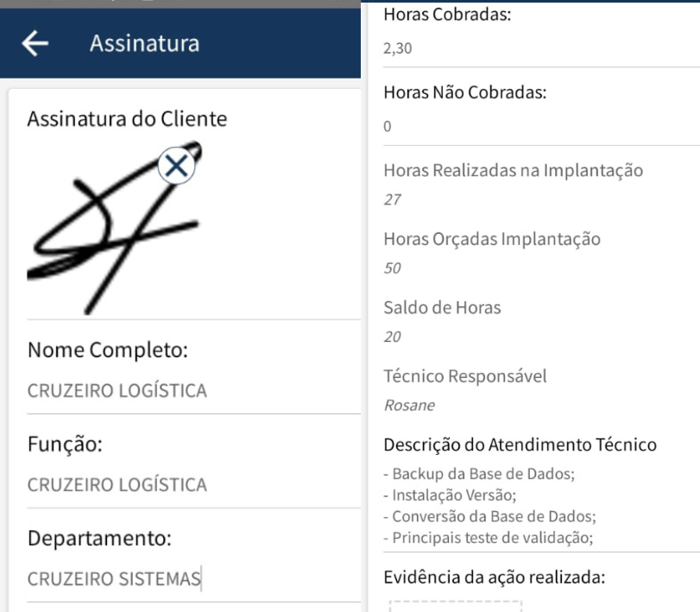The height and width of the screenshot is (612, 700).
Task: Tap the Assinatura header title
Action: (x=144, y=43)
